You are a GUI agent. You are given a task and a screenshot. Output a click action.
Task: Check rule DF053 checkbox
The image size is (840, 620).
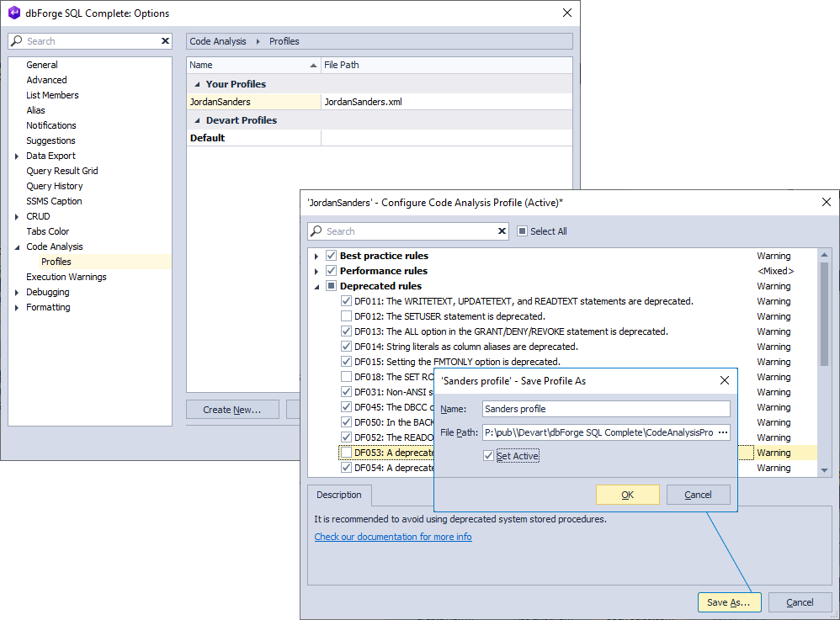[x=346, y=453]
